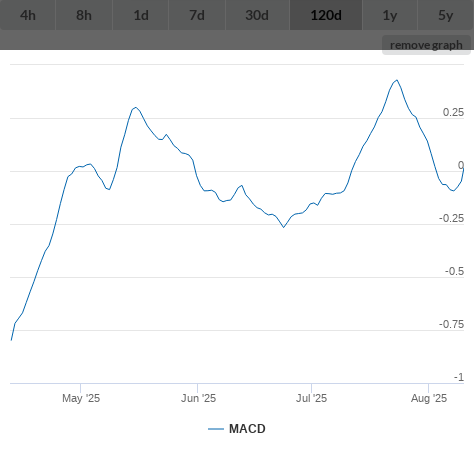Click the remove graph button
Screen dimensions: 474x455
(x=426, y=45)
